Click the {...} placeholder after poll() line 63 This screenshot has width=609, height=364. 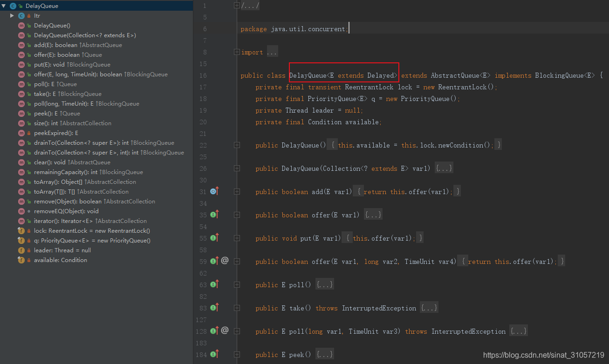(x=325, y=285)
